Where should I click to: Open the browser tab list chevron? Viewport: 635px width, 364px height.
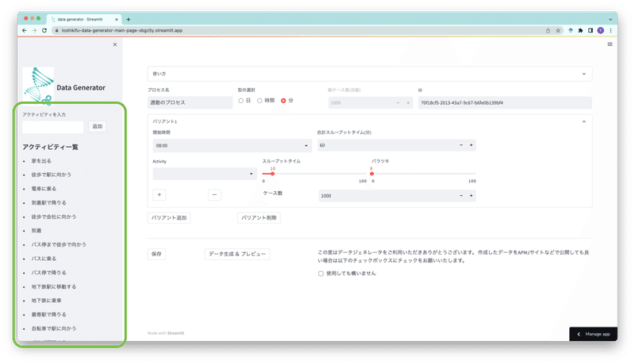pos(610,19)
